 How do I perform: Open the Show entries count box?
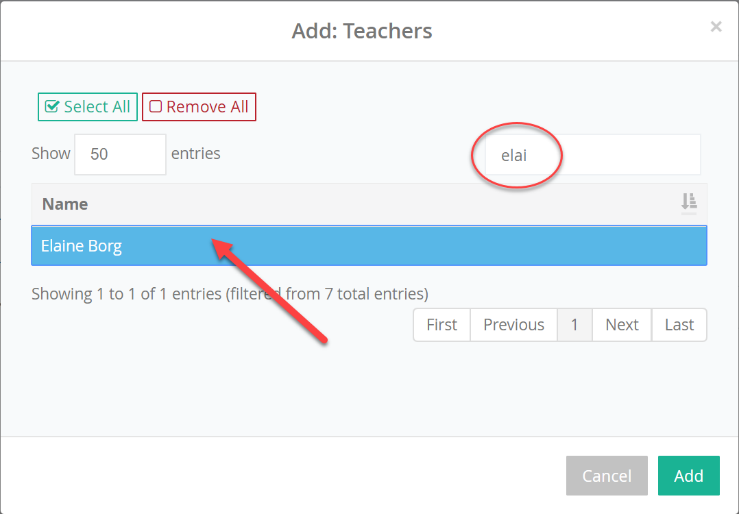click(120, 154)
